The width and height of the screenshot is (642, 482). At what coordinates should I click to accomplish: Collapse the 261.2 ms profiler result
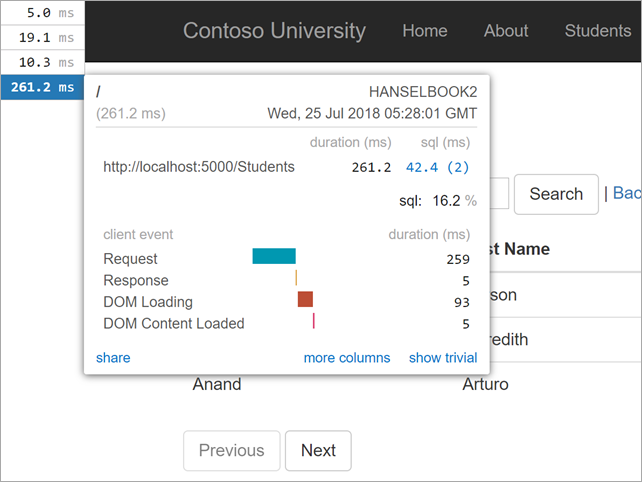click(x=43, y=87)
